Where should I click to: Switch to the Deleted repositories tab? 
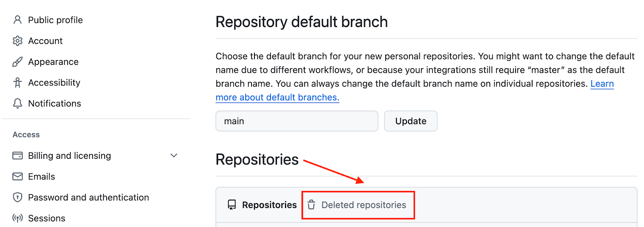pyautogui.click(x=363, y=205)
